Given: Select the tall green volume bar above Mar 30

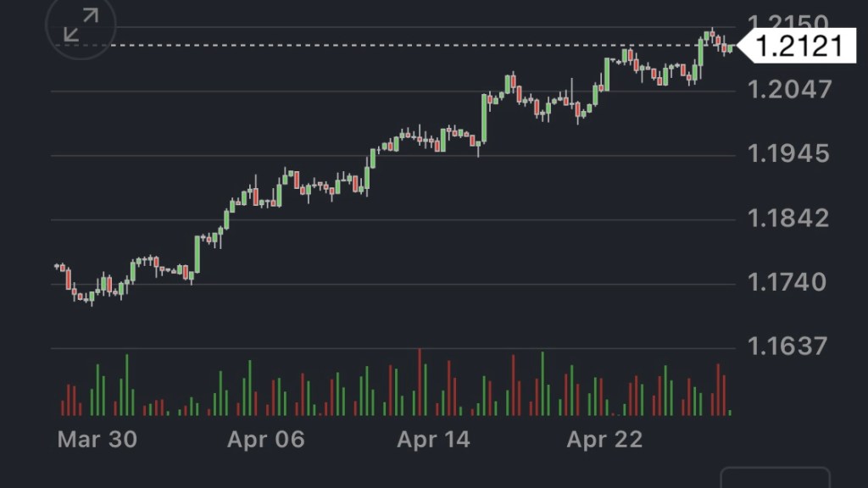Looking at the screenshot, I should (x=126, y=385).
